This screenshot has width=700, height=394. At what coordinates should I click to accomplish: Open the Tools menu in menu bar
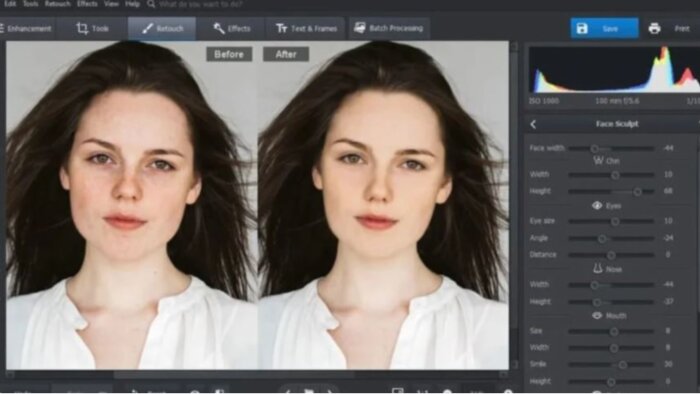pyautogui.click(x=30, y=4)
